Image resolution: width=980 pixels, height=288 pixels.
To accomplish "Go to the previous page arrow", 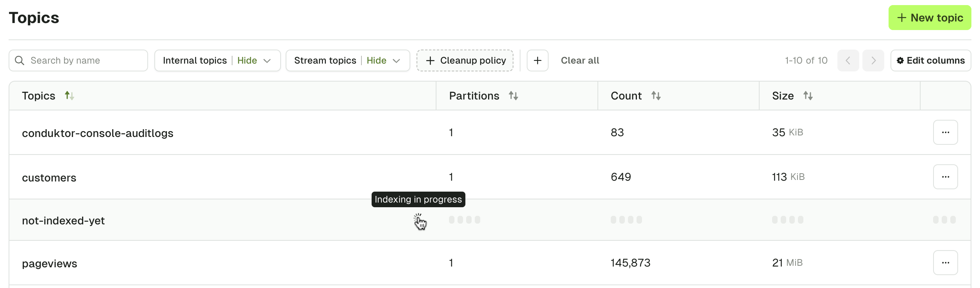I will tap(848, 60).
